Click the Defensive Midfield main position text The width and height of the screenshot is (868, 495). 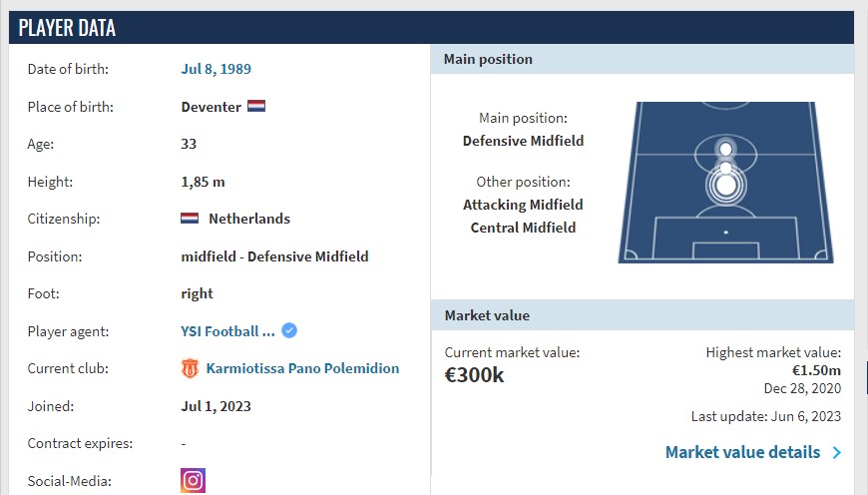(x=523, y=141)
